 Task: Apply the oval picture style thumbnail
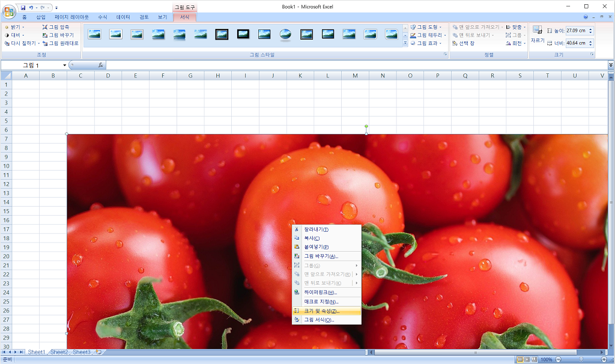click(x=285, y=34)
